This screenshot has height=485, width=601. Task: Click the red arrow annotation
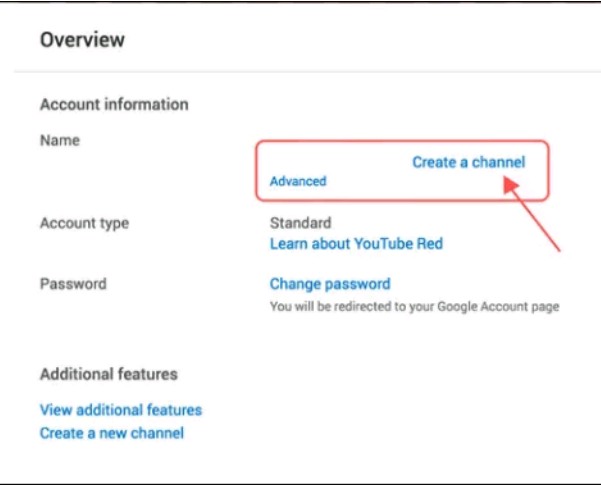(535, 215)
